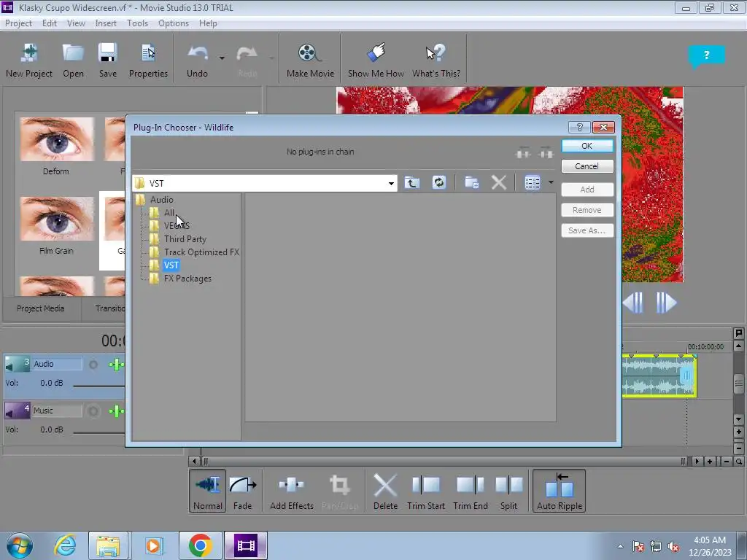747x560 pixels.
Task: Open the Windows Start menu
Action: pos(19,545)
